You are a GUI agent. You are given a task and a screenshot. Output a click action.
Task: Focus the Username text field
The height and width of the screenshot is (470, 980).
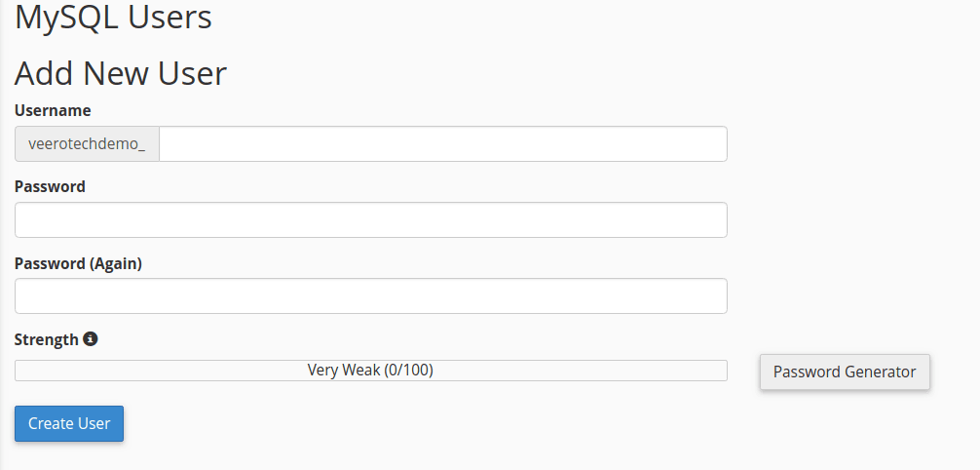[442, 144]
